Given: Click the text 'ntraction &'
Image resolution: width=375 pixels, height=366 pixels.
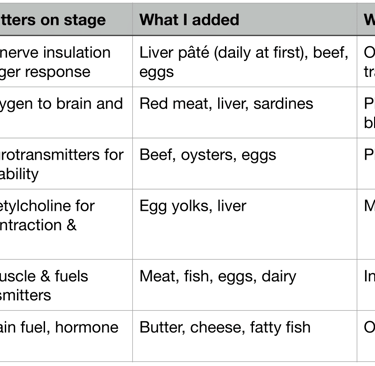Looking at the screenshot, I should point(38,225).
